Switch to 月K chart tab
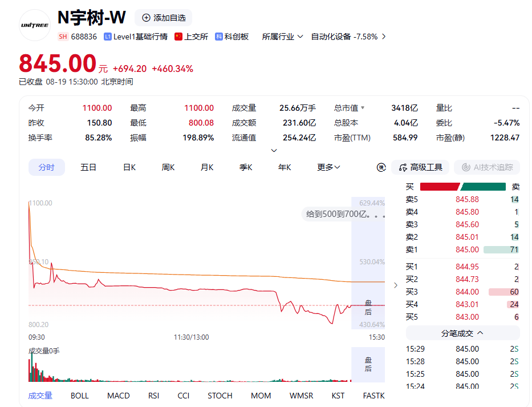The width and height of the screenshot is (532, 407). [207, 167]
